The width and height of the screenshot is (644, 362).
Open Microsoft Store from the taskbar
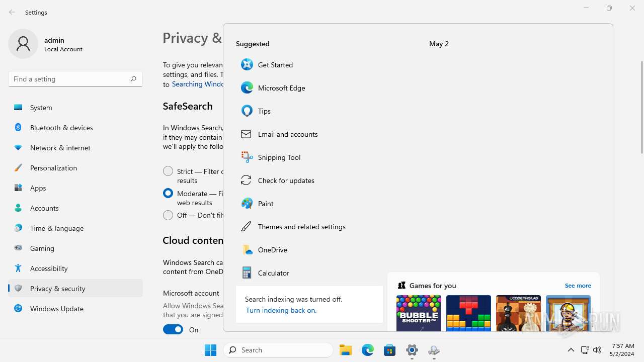click(390, 350)
